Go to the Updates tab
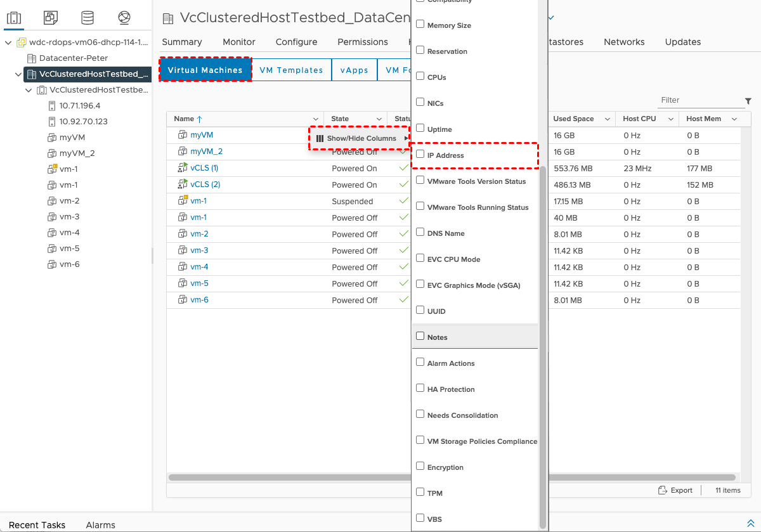Viewport: 761px width, 532px height. click(x=683, y=42)
